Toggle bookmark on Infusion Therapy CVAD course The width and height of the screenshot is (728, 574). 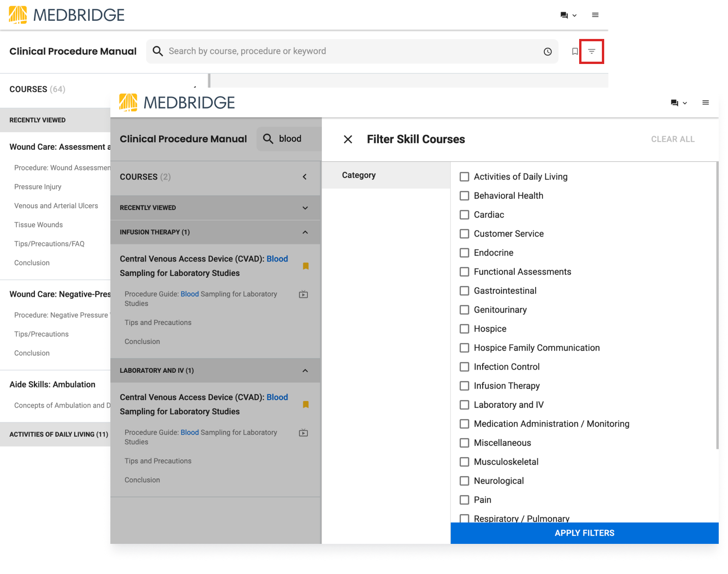coord(306,266)
